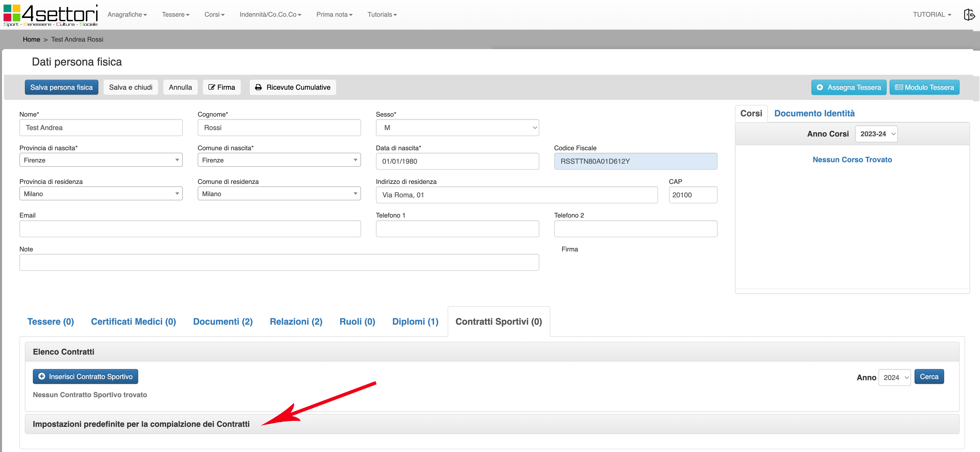Expand Impostazioni predefinite contratti section

tap(141, 424)
